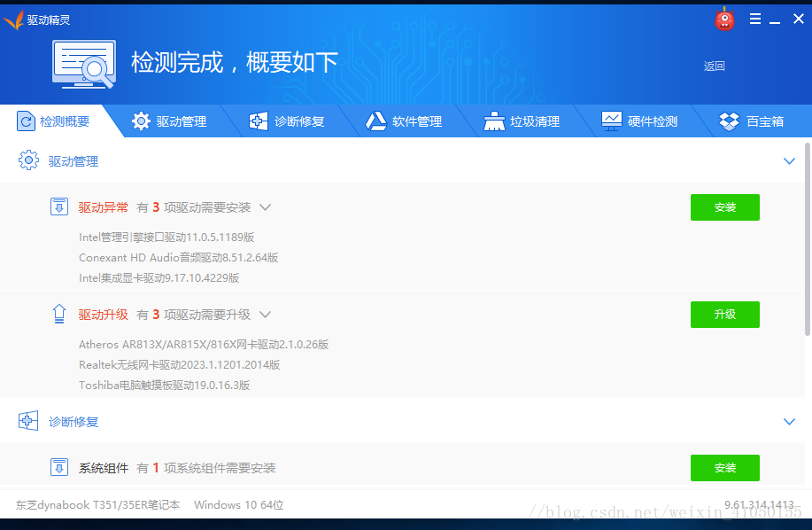Viewport: 812px width, 530px height.
Task: Switch to the 检测概要 tab
Action: tap(53, 121)
